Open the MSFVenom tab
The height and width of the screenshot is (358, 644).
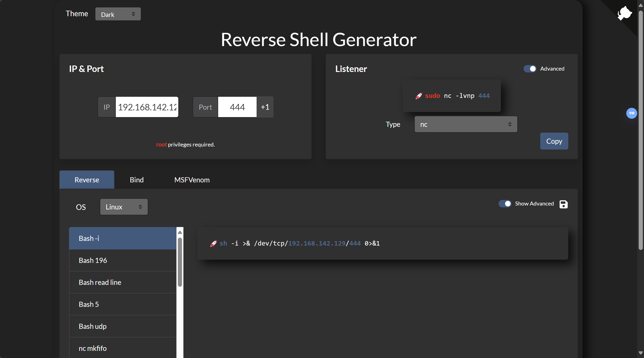click(192, 180)
